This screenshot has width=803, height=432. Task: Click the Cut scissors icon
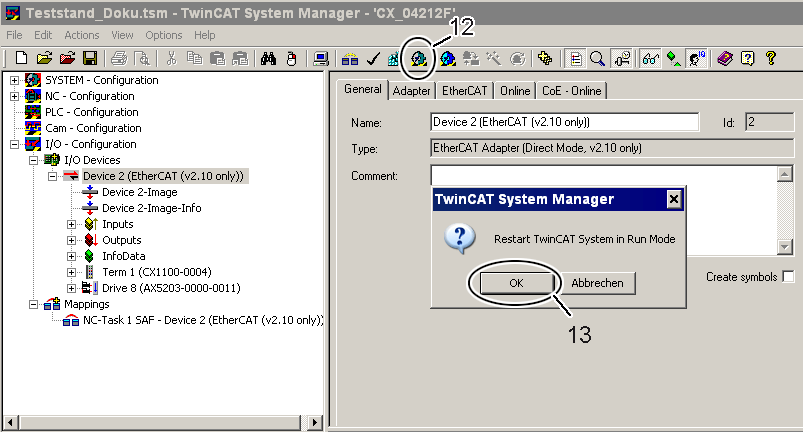tap(171, 58)
